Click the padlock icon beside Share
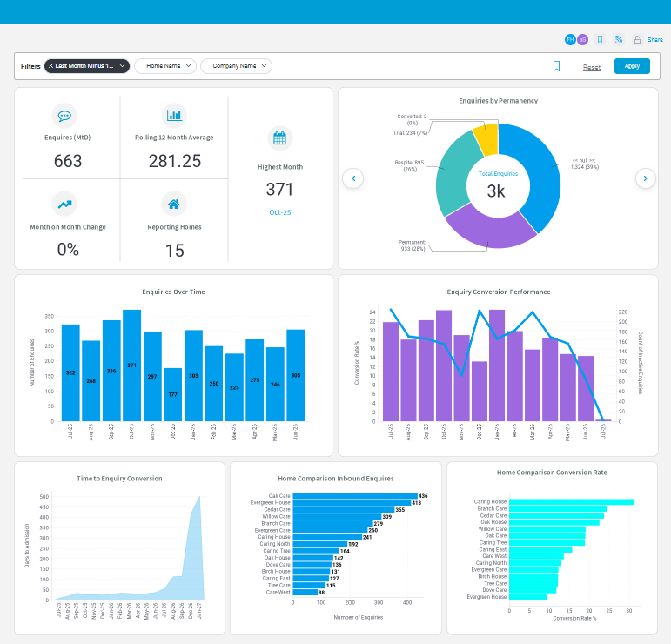The width and height of the screenshot is (671, 644). coord(637,39)
